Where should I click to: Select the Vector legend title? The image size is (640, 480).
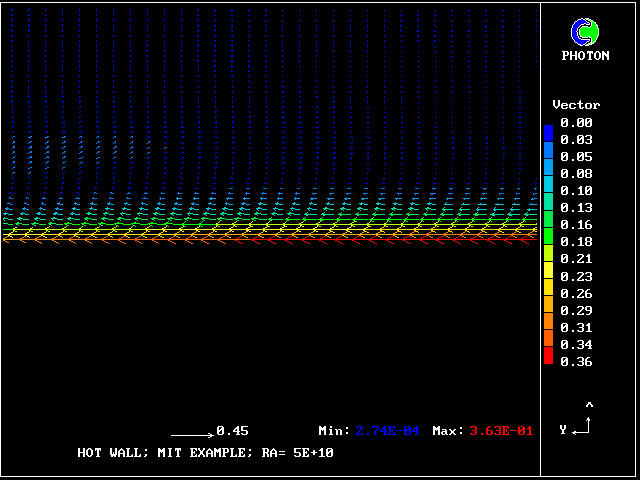576,105
